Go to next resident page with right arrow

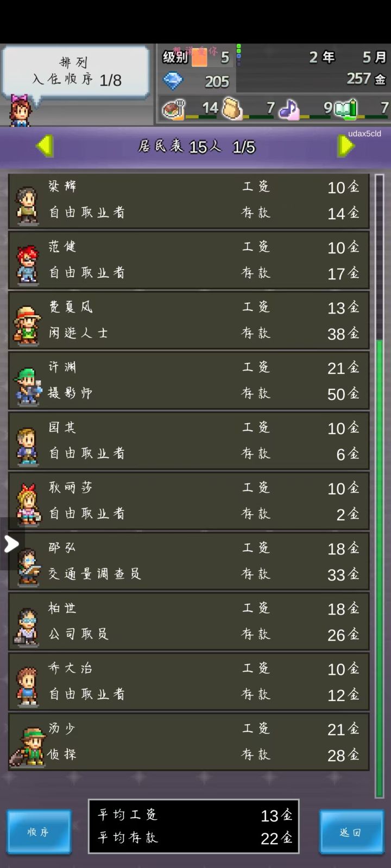click(x=346, y=146)
